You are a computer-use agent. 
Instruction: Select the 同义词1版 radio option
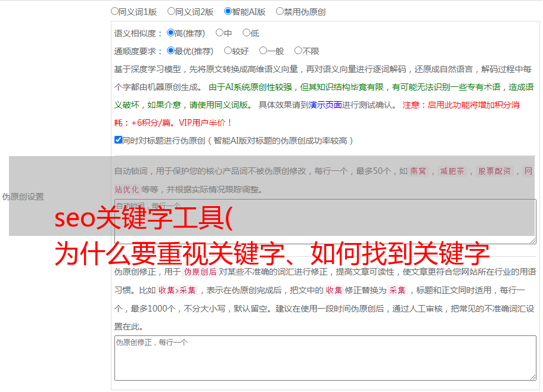tap(114, 11)
